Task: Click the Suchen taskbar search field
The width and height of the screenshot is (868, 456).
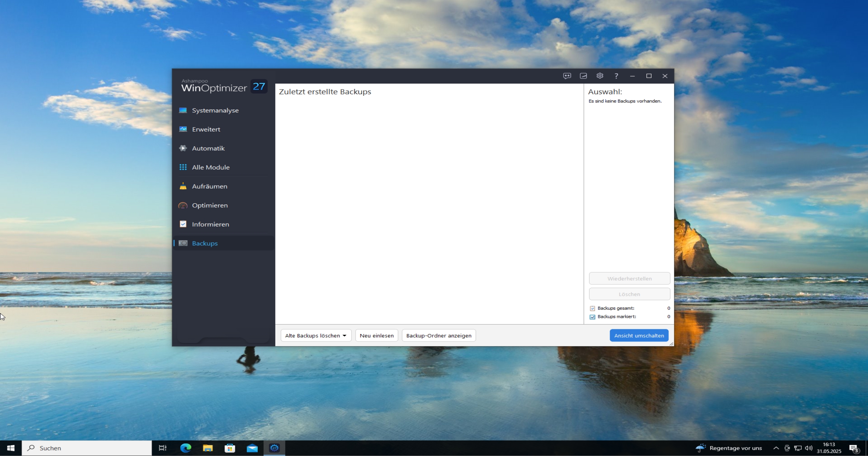Action: 87,448
